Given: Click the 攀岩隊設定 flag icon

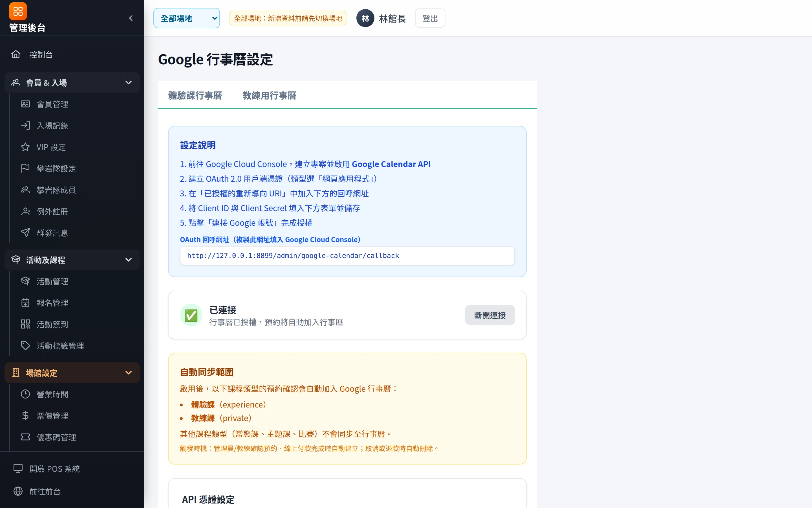Looking at the screenshot, I should tap(25, 168).
